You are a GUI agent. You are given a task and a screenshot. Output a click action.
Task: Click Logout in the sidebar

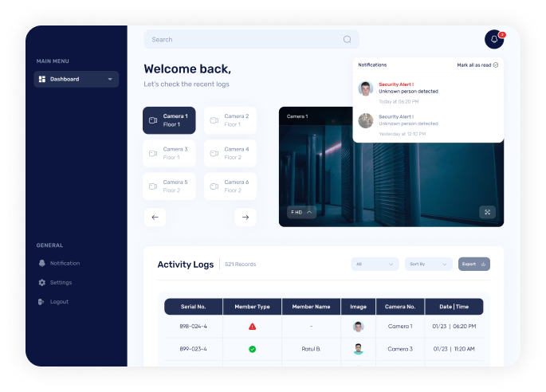[x=59, y=301]
